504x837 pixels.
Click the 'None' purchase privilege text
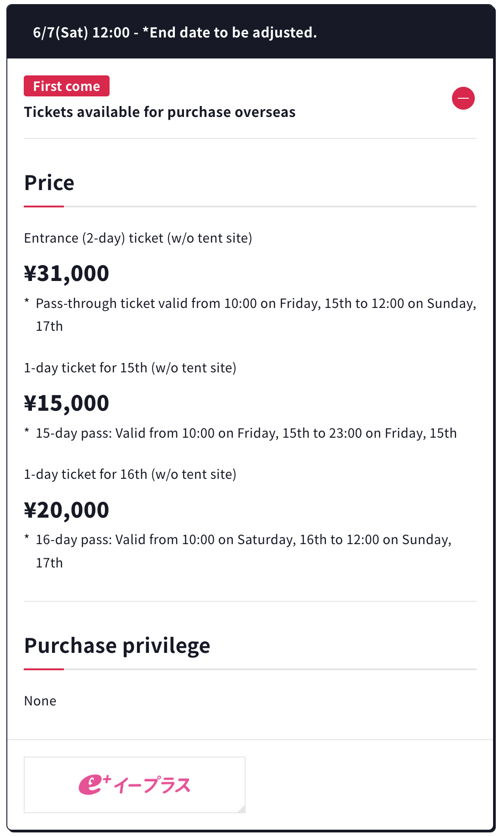pos(40,701)
